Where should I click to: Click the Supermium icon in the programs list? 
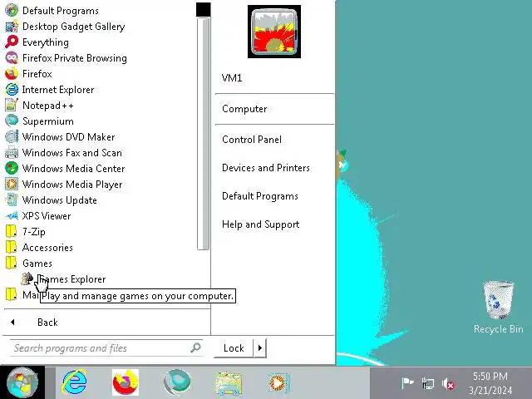coord(12,121)
